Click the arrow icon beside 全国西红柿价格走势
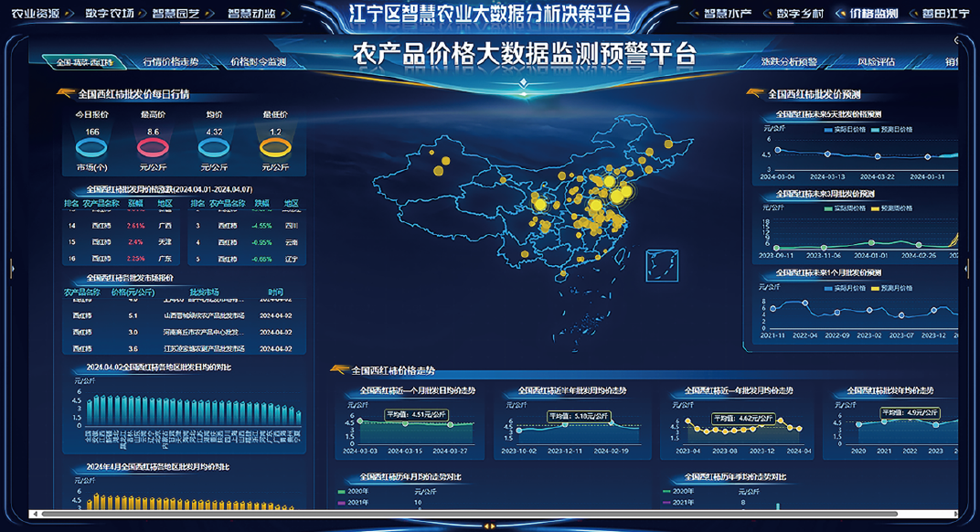 [339, 370]
